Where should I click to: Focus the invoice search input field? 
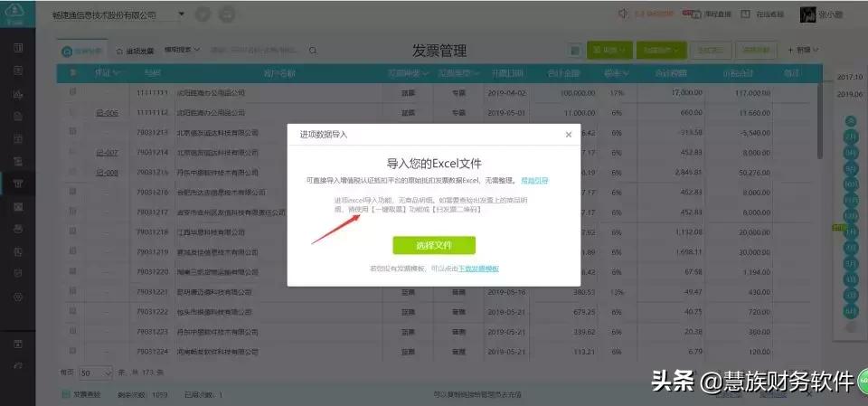coord(256,51)
